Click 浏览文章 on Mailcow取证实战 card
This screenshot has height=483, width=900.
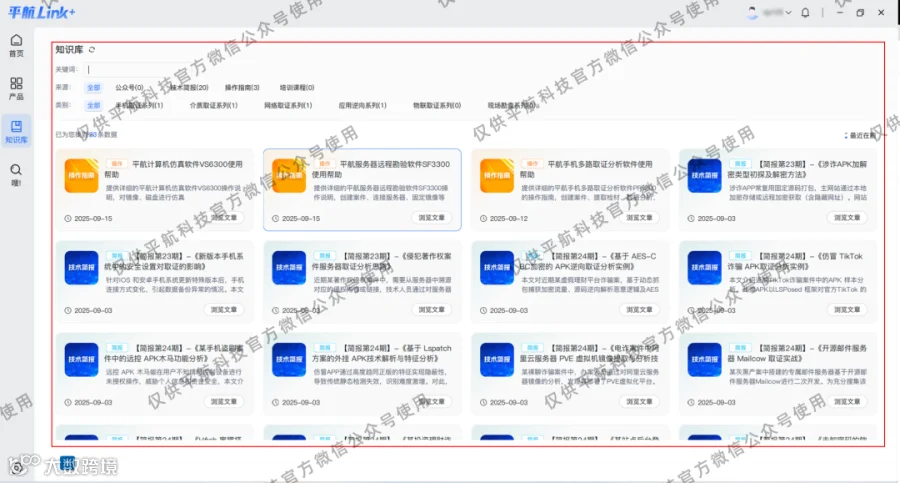pos(847,402)
